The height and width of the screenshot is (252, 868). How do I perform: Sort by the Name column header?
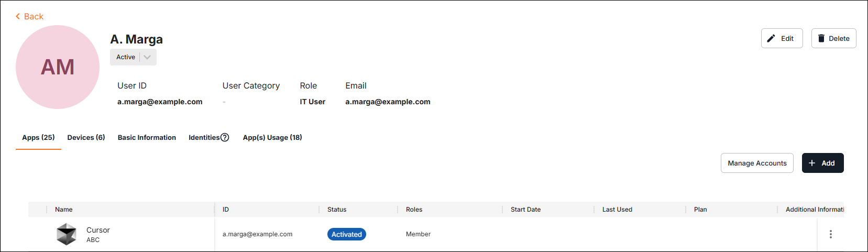pos(64,210)
